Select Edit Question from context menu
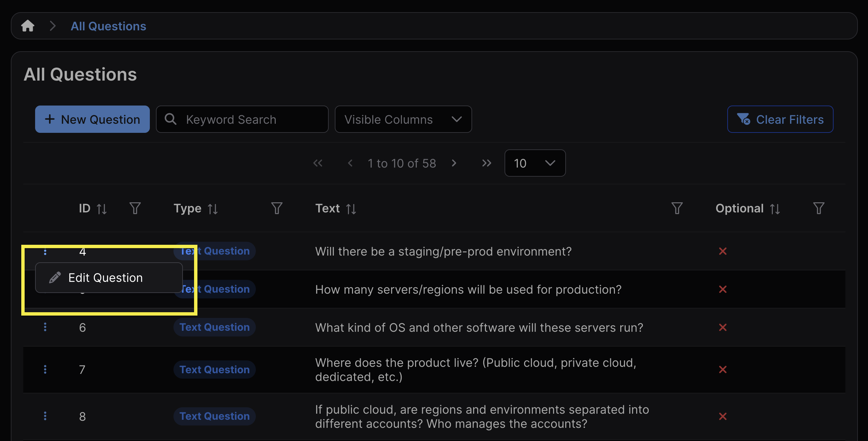 [105, 278]
